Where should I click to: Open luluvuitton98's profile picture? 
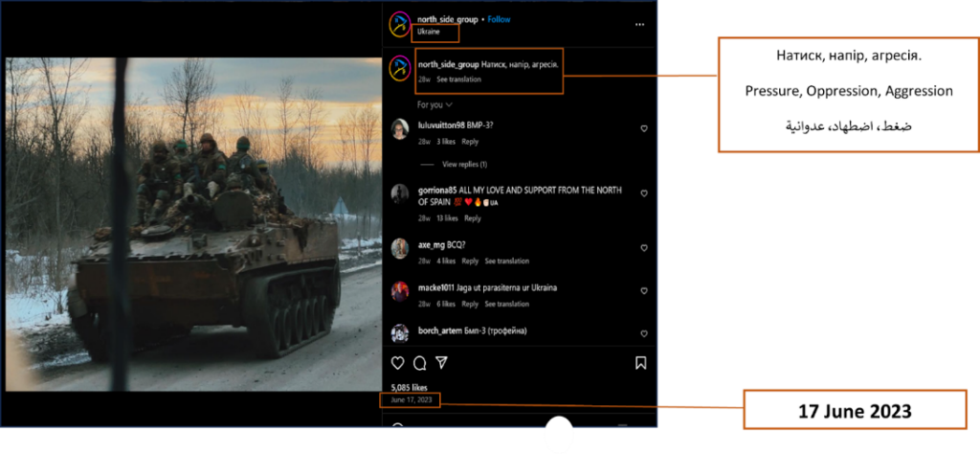coord(400,128)
